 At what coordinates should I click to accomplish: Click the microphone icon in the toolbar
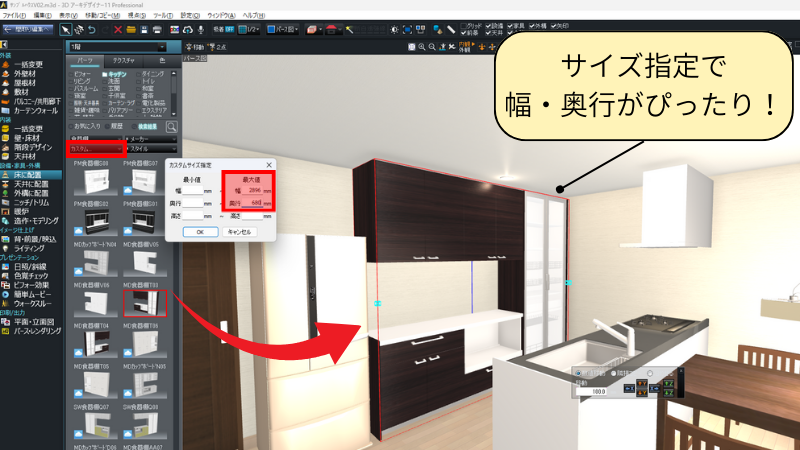[x=201, y=30]
